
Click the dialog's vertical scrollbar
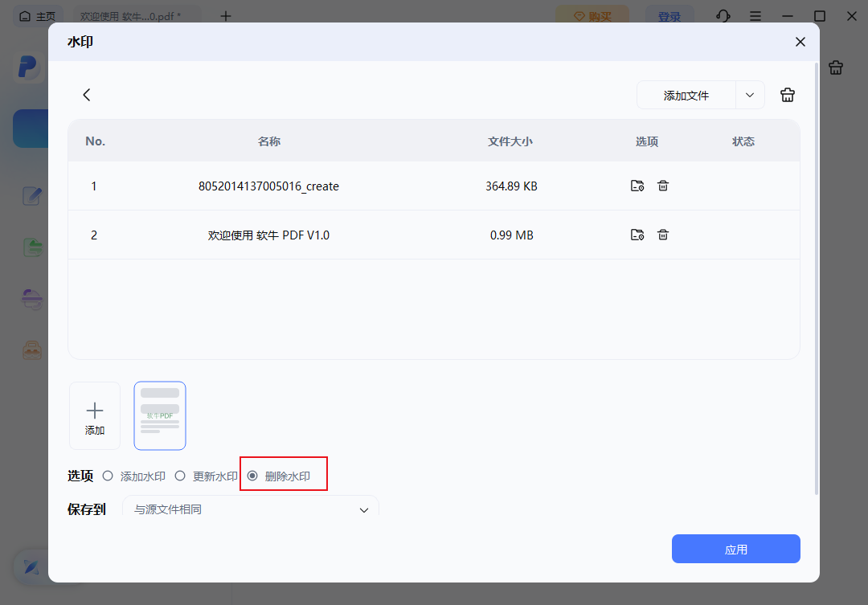(x=817, y=279)
